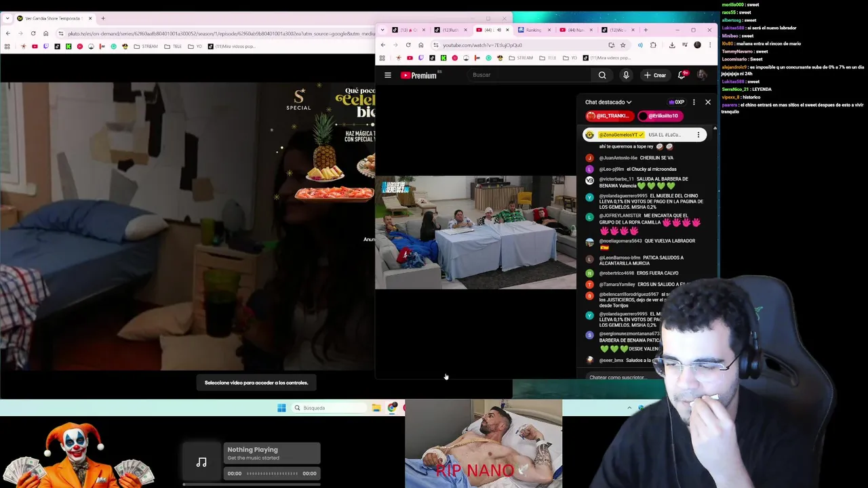This screenshot has height=488, width=868.
Task: Open TELE bookmark folder in Pluto window
Action: (173, 47)
